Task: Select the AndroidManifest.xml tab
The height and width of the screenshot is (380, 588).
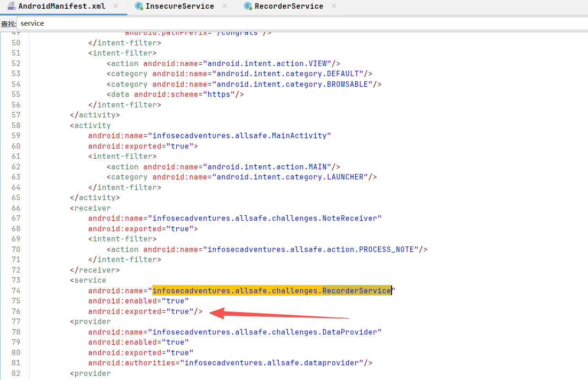Action: [62, 6]
